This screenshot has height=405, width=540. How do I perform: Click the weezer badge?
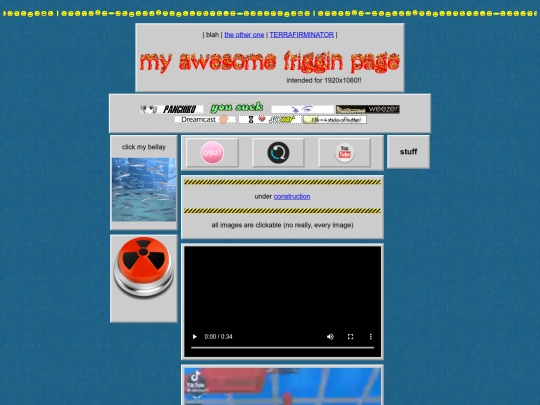[x=367, y=110]
